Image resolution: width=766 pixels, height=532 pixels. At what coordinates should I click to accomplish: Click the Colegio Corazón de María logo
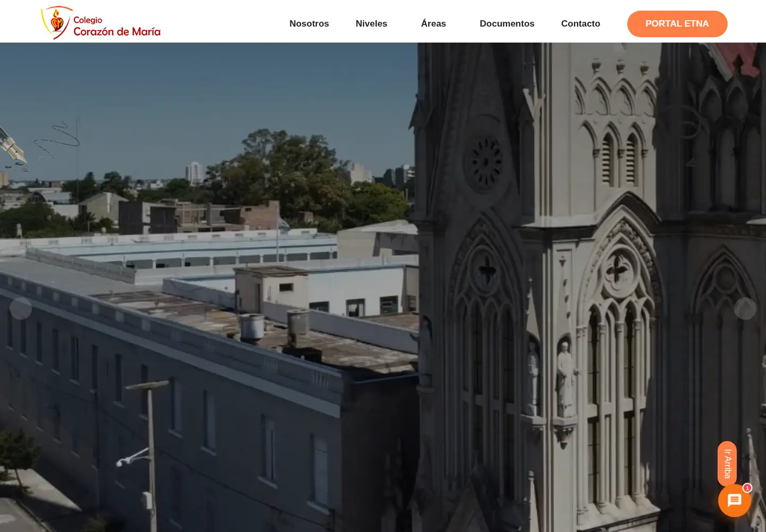101,23
